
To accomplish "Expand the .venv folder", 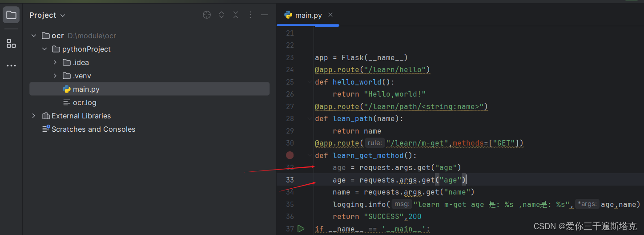I will pyautogui.click(x=55, y=76).
